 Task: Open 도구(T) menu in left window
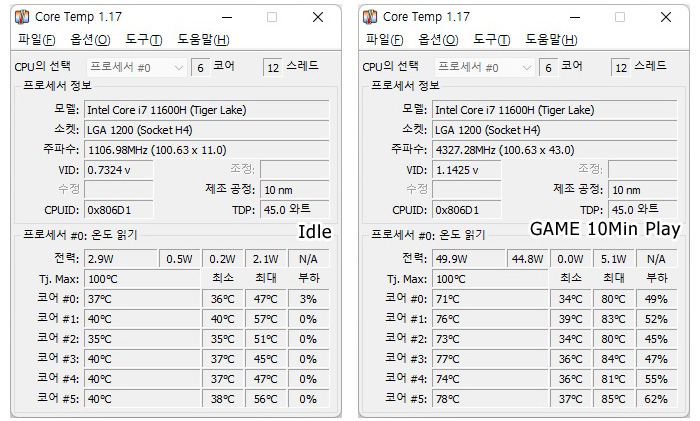(x=144, y=40)
